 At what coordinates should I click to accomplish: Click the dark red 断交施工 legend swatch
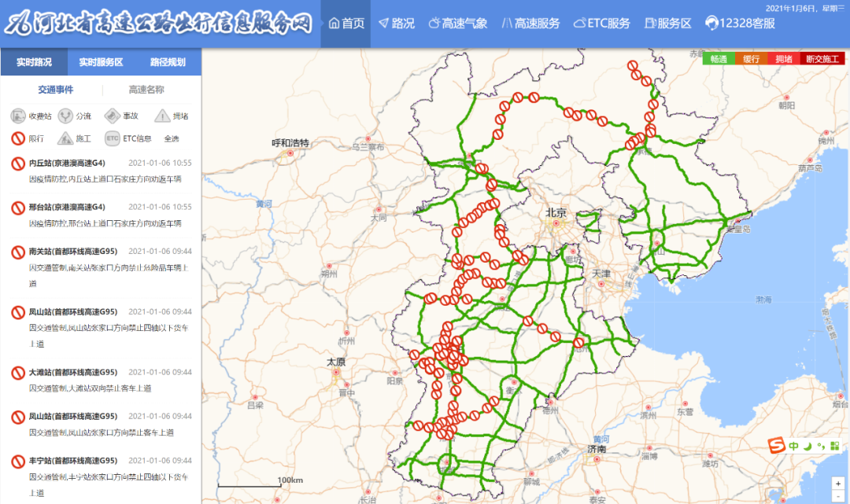tap(822, 59)
